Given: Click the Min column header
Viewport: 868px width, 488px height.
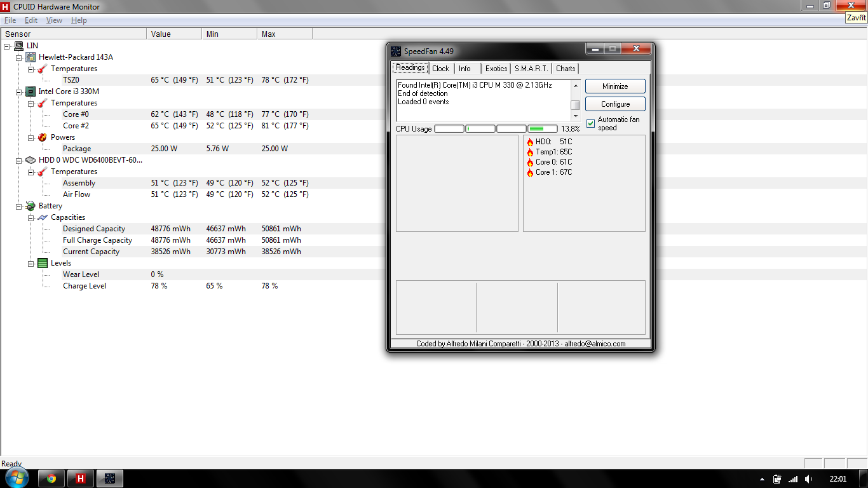Looking at the screenshot, I should point(229,34).
